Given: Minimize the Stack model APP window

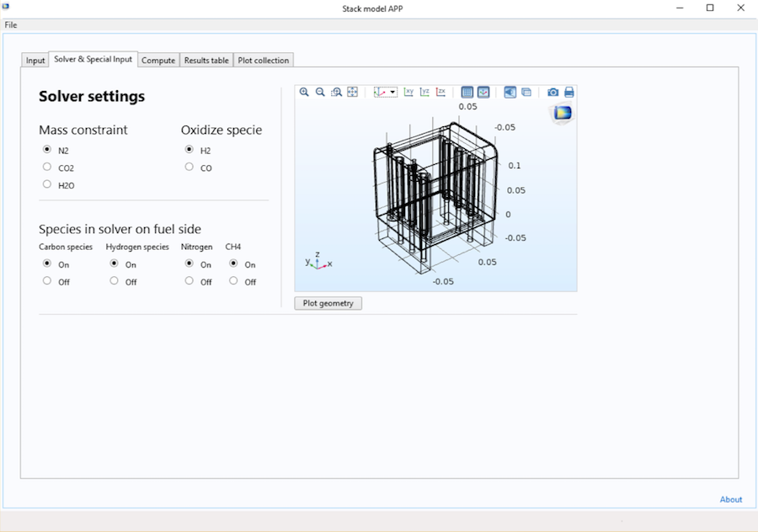Looking at the screenshot, I should 680,8.
